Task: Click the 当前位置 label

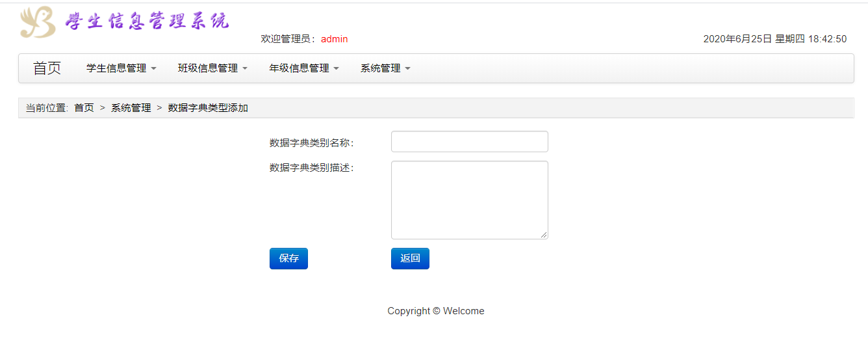Action: click(47, 108)
